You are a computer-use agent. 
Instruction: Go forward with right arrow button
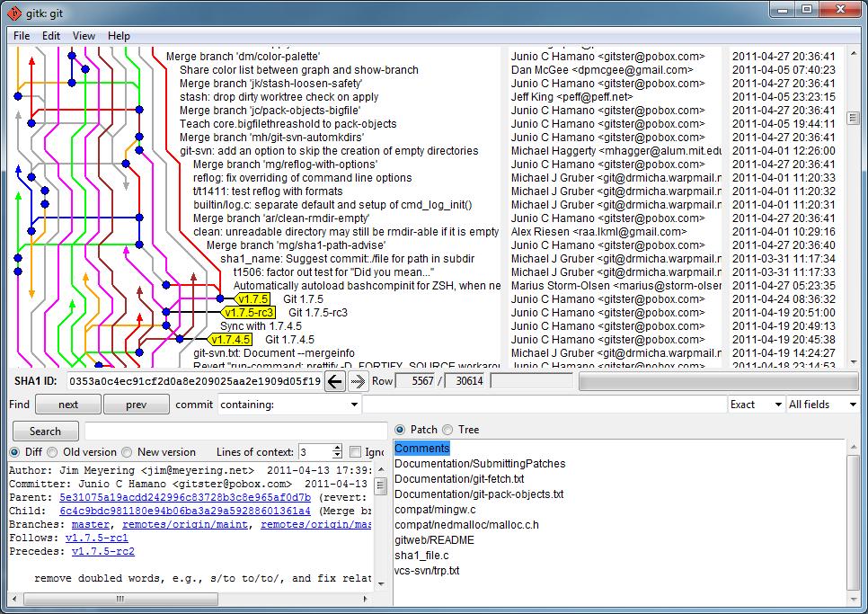click(x=358, y=381)
